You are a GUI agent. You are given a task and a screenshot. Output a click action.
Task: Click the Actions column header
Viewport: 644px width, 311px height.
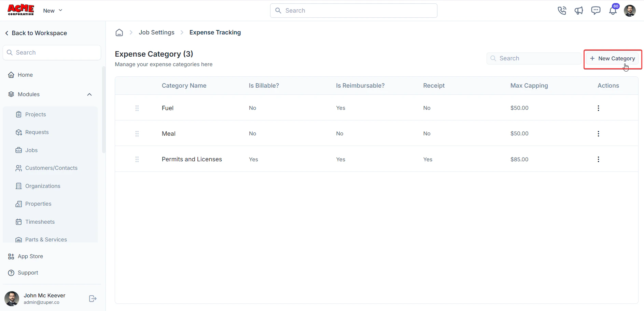(x=608, y=86)
